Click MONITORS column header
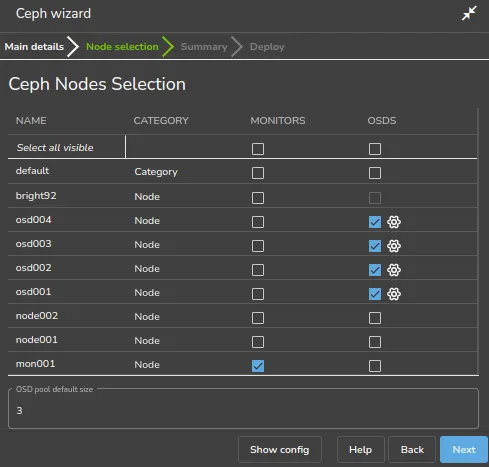 click(278, 121)
